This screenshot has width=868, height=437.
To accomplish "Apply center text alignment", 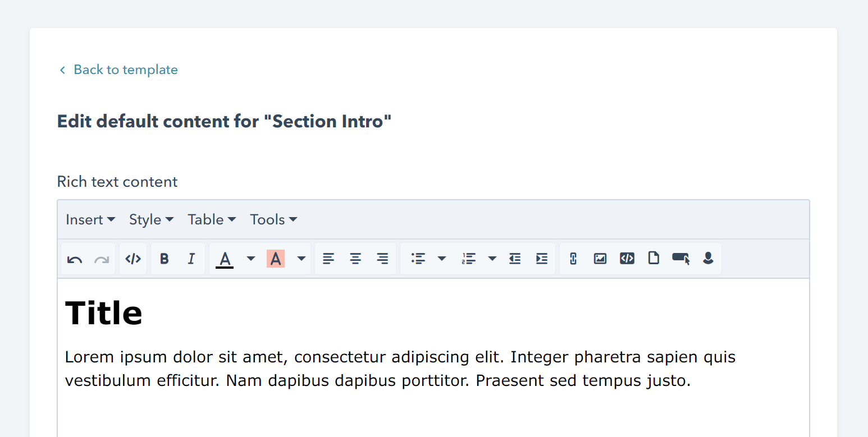I will pyautogui.click(x=355, y=259).
